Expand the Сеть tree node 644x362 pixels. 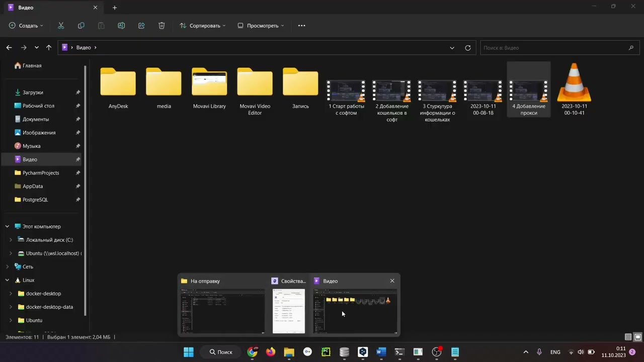pos(7,267)
